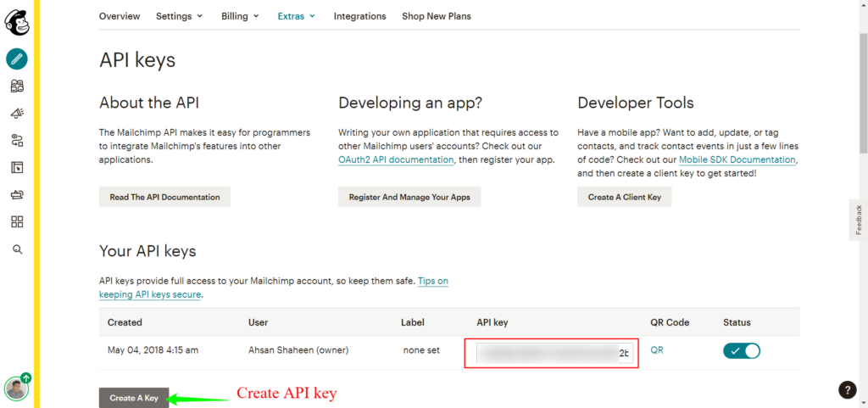The image size is (868, 408).
Task: Open the profile avatar at bottom left
Action: (16, 388)
